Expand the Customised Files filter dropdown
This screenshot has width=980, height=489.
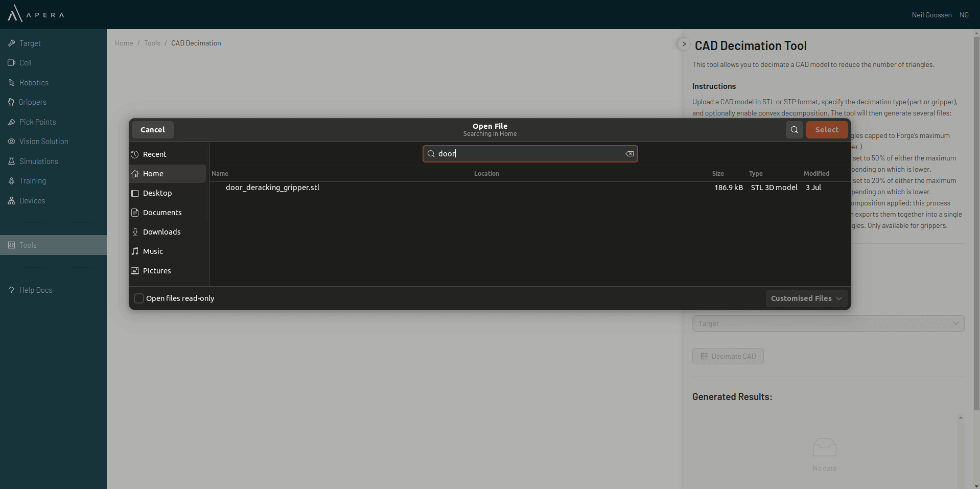pos(806,298)
